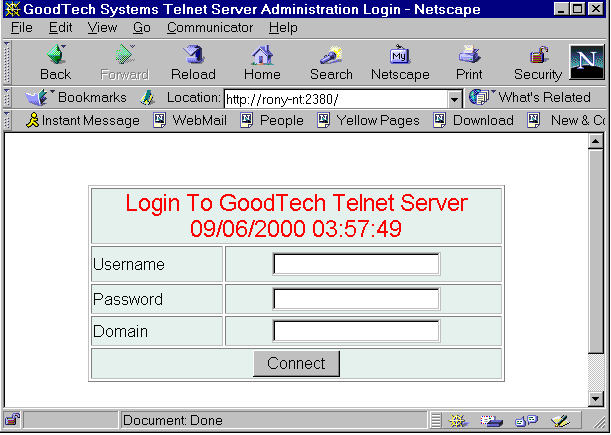611x435 pixels.
Task: Open Composer from component bar
Action: coord(561,421)
